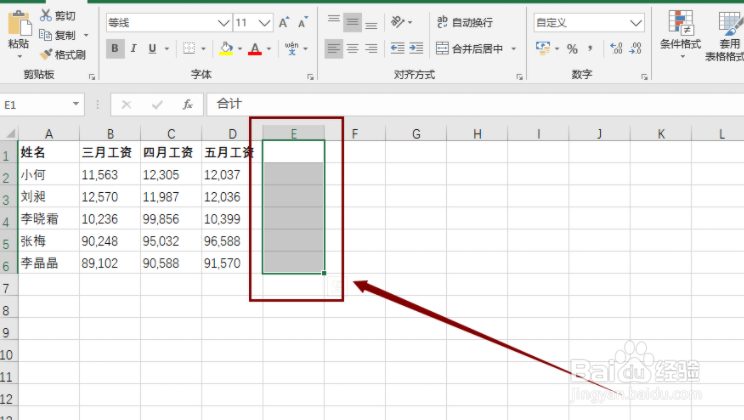
Task: Open the underline style dropdown arrow
Action: click(167, 48)
